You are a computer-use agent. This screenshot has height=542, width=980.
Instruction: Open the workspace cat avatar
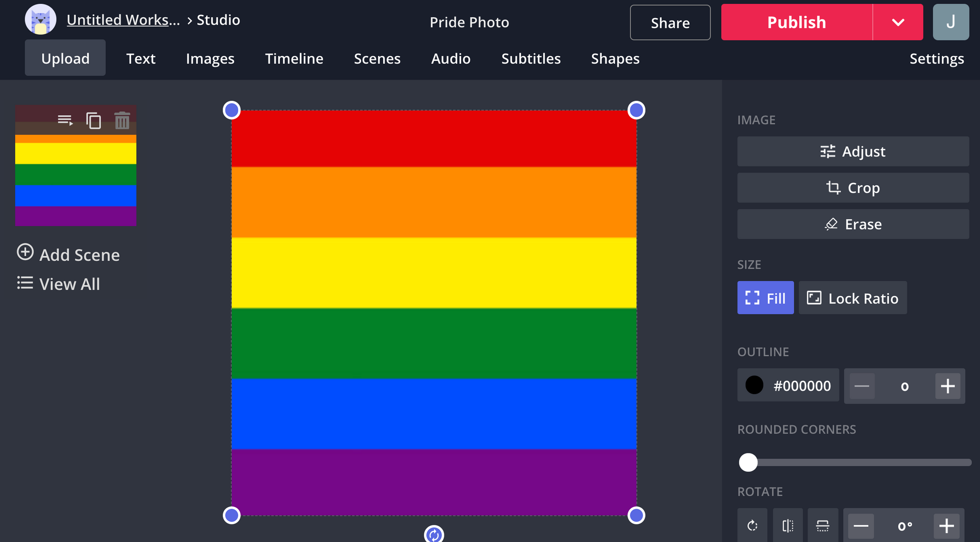click(41, 20)
